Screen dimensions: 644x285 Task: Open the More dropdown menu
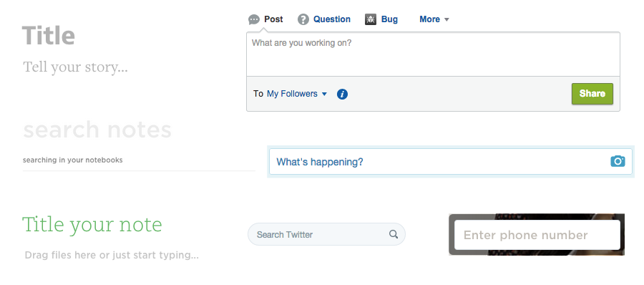(434, 19)
